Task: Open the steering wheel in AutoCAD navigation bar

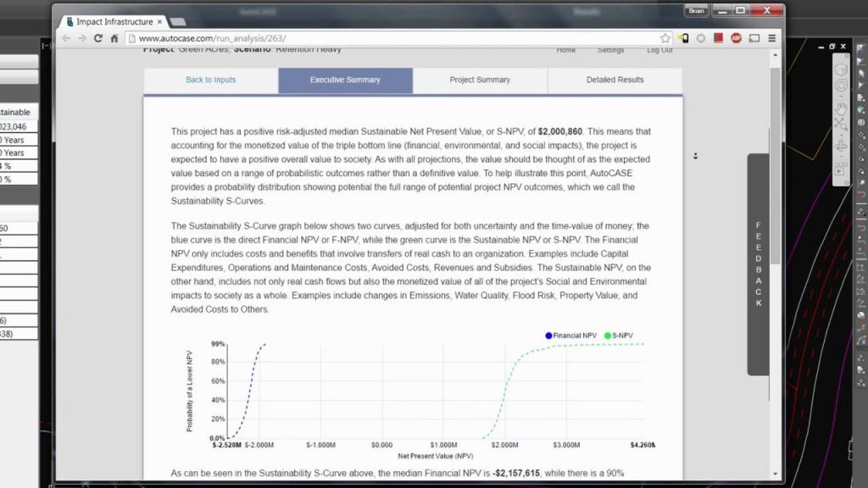Action: point(841,86)
